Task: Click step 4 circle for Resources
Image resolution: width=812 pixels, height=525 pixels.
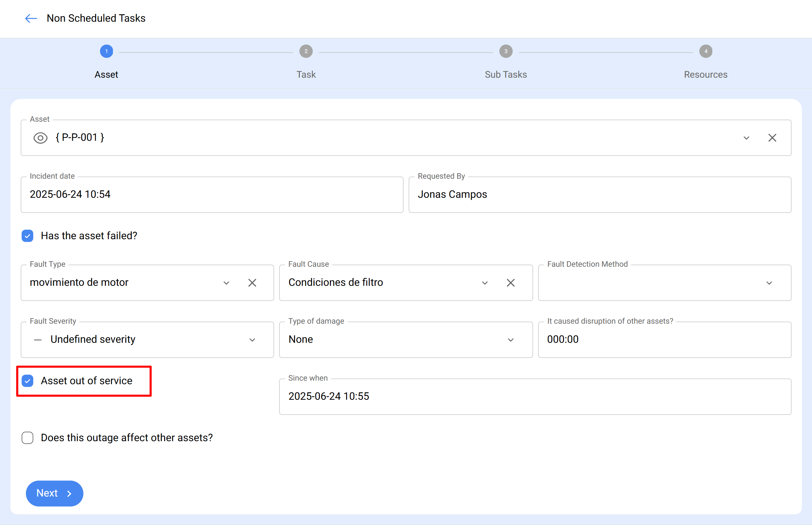Action: click(x=705, y=51)
